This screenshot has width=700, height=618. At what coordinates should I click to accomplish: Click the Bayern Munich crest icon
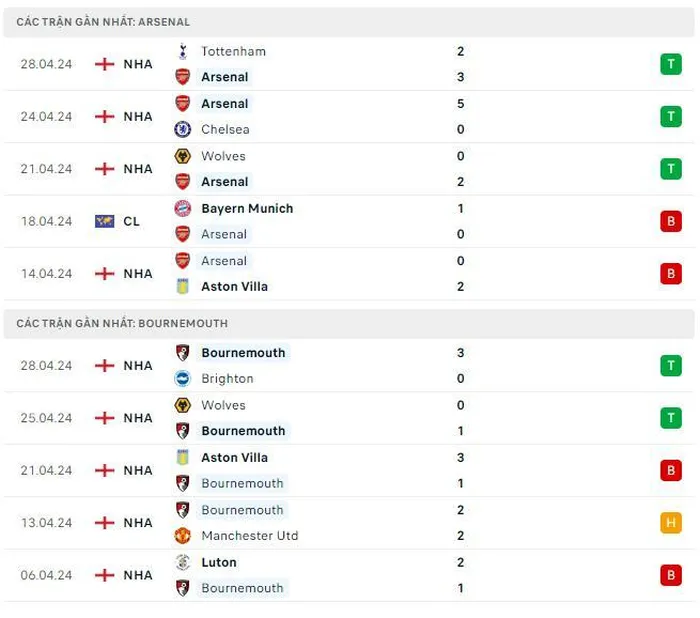183,209
